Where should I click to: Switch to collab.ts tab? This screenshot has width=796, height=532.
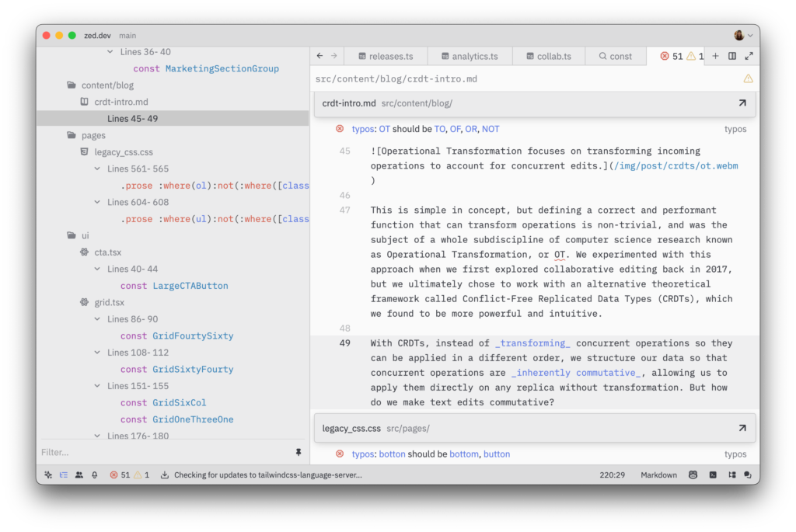coord(549,56)
